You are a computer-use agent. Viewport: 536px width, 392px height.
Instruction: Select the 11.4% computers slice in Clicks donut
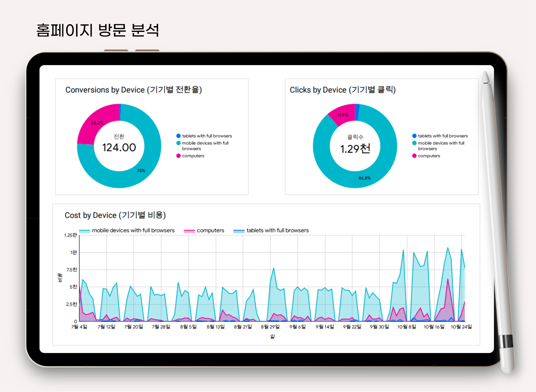click(343, 115)
